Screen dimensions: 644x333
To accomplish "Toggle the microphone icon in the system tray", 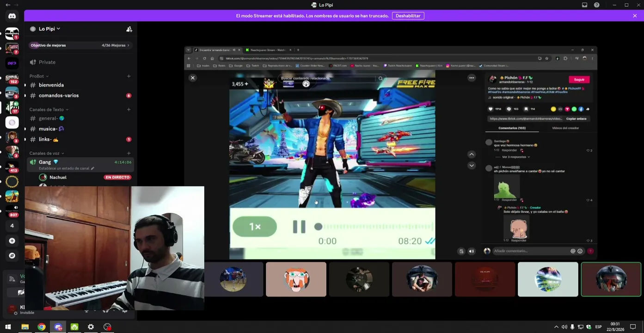I will pyautogui.click(x=572, y=327).
